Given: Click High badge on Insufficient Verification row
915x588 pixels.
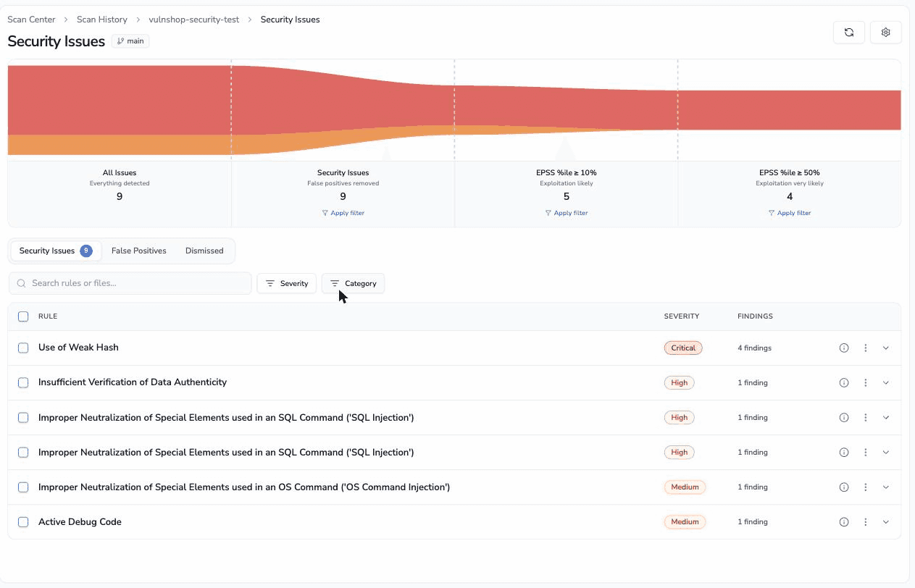Looking at the screenshot, I should tap(680, 383).
